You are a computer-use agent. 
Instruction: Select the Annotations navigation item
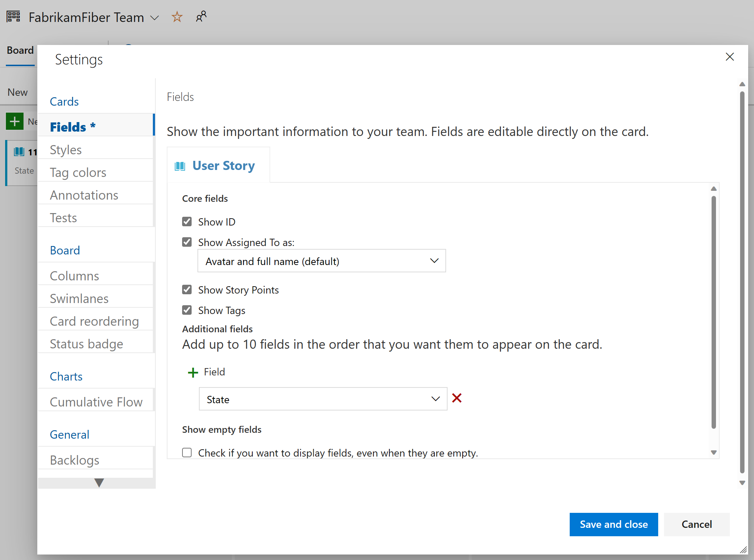pos(84,195)
